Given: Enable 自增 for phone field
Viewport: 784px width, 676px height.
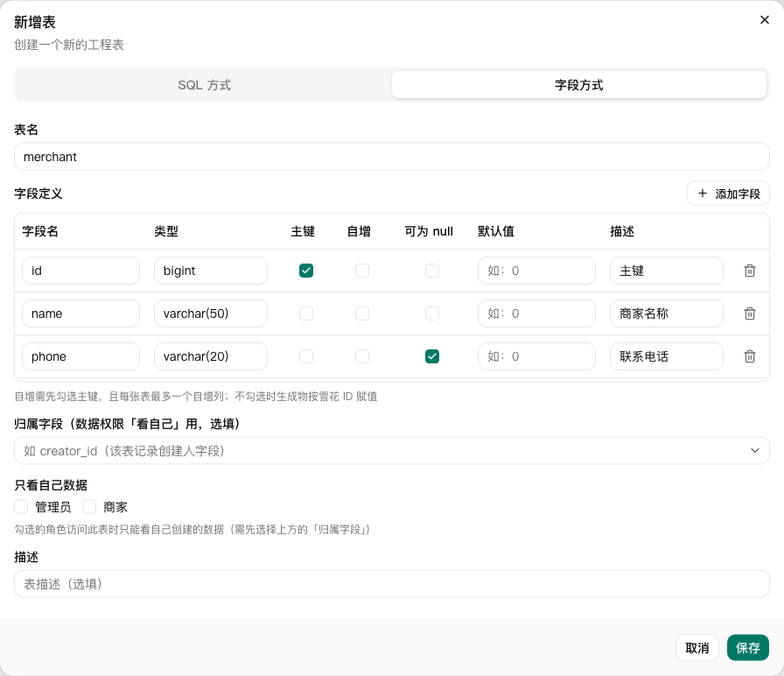Looking at the screenshot, I should [x=362, y=356].
